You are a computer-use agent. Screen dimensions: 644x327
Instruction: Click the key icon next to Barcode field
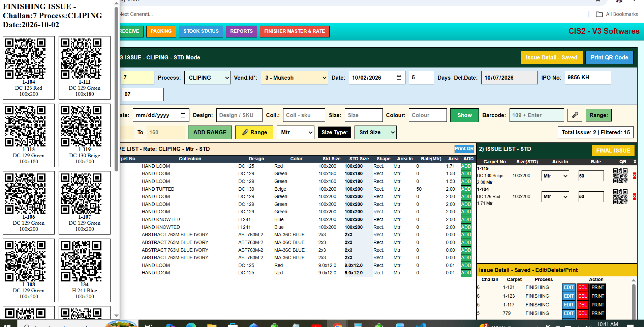pos(575,115)
